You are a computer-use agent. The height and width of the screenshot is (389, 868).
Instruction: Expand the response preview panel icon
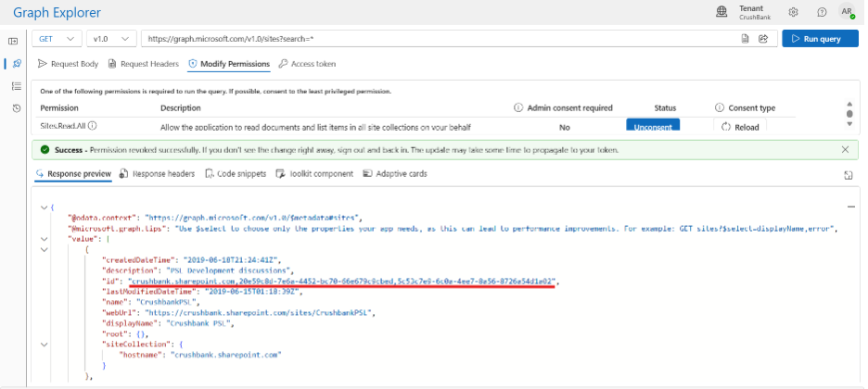point(849,175)
